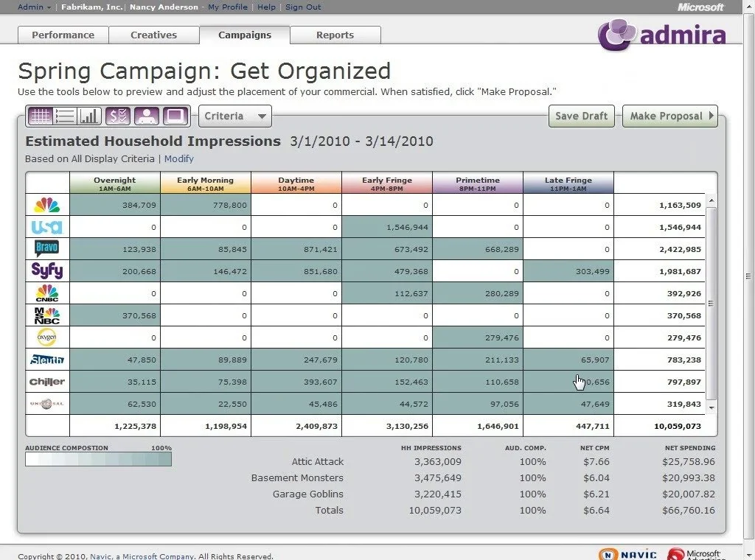Click the table scroll down arrow
Image resolution: width=755 pixels, height=560 pixels.
[711, 407]
